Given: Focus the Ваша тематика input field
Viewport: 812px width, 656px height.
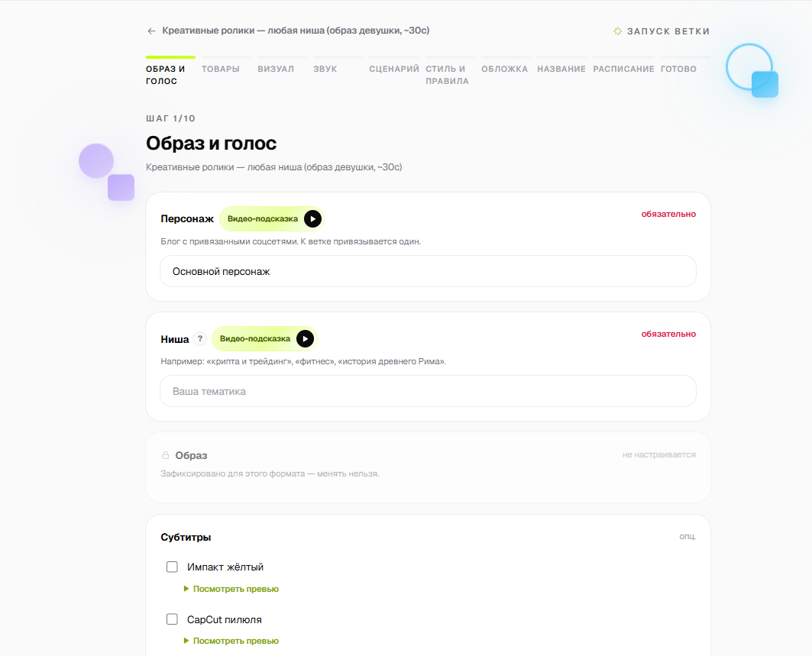Looking at the screenshot, I should point(428,392).
